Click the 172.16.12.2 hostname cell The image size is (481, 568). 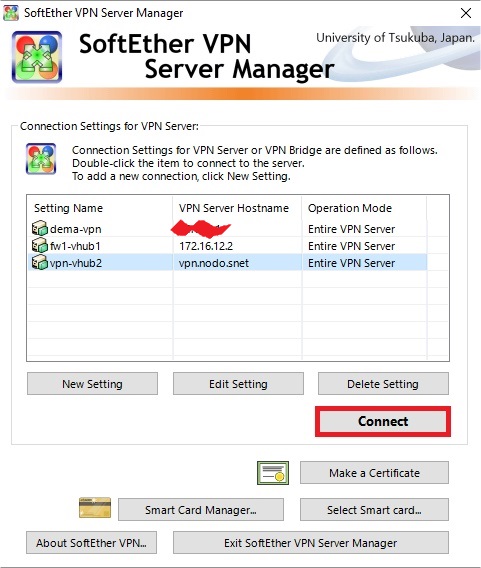(x=206, y=246)
